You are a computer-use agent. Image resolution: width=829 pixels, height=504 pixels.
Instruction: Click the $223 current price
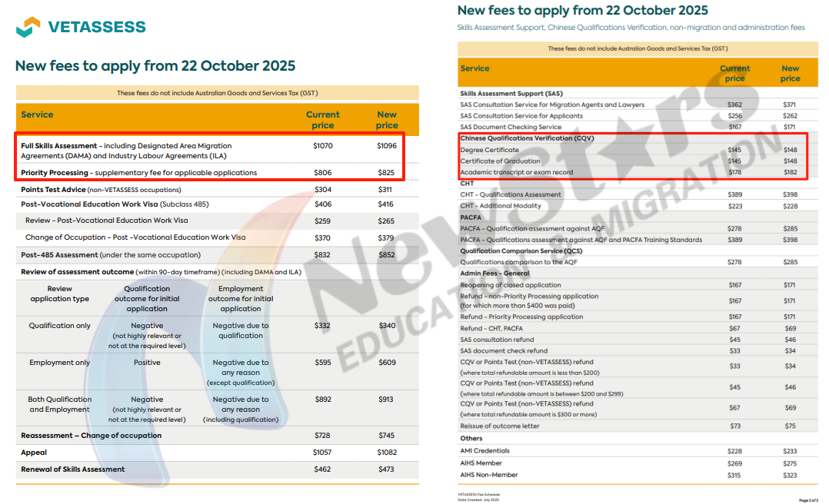(x=735, y=207)
